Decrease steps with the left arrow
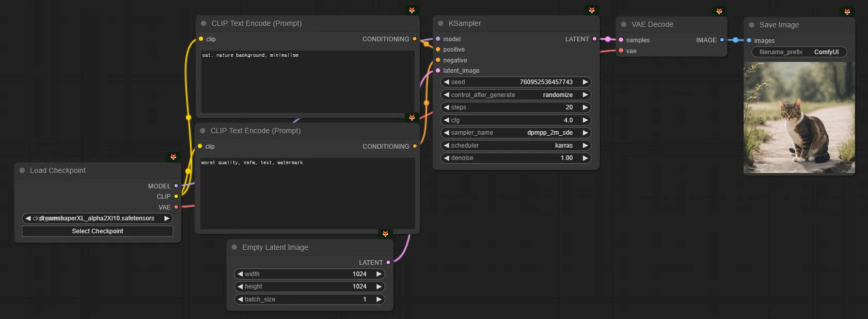Viewport: 868px width, 319px height. coord(447,107)
